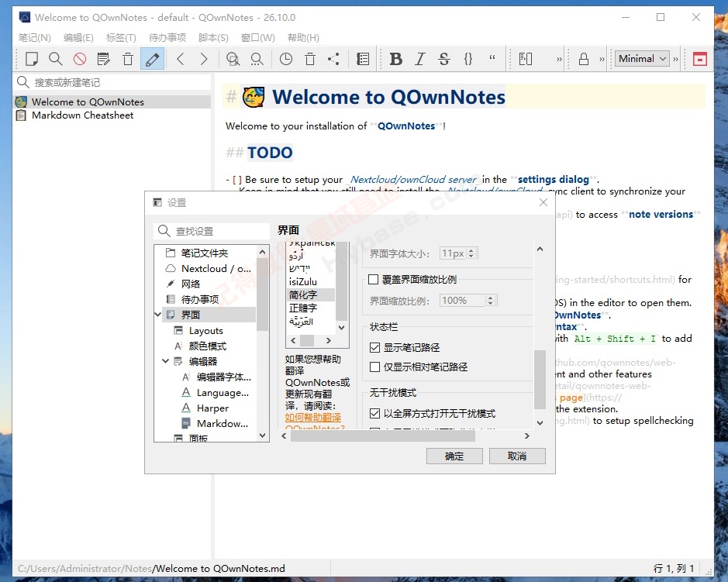This screenshot has height=582, width=728.
Task: Apply italic formatting with I icon
Action: (x=419, y=59)
